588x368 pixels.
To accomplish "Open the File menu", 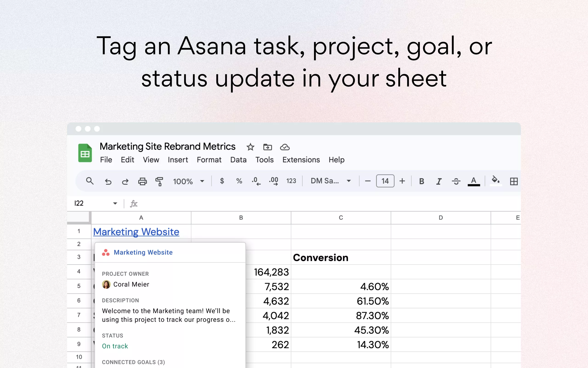I will [x=106, y=160].
